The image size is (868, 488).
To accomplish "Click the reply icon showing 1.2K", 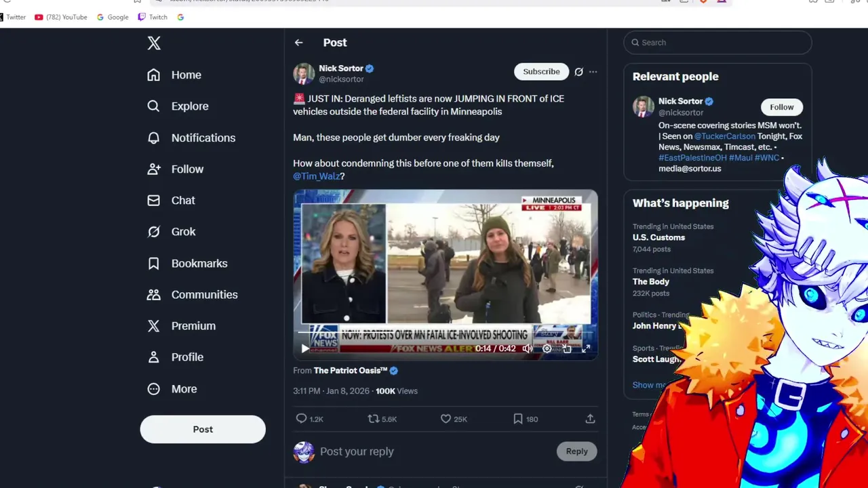I will (302, 419).
